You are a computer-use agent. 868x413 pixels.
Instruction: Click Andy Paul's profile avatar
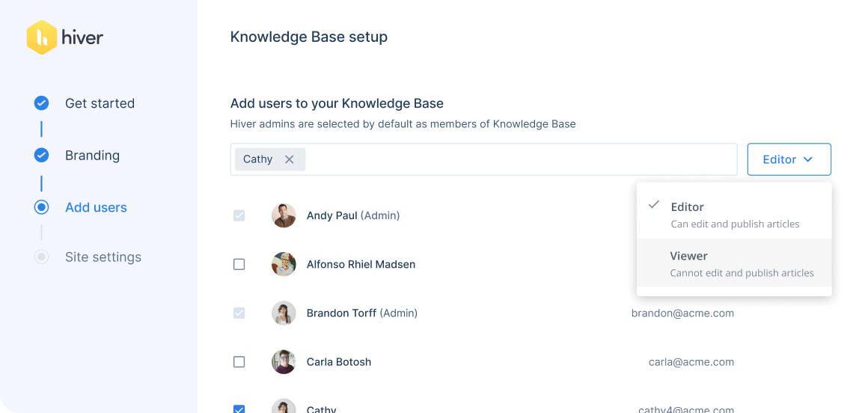tap(284, 215)
